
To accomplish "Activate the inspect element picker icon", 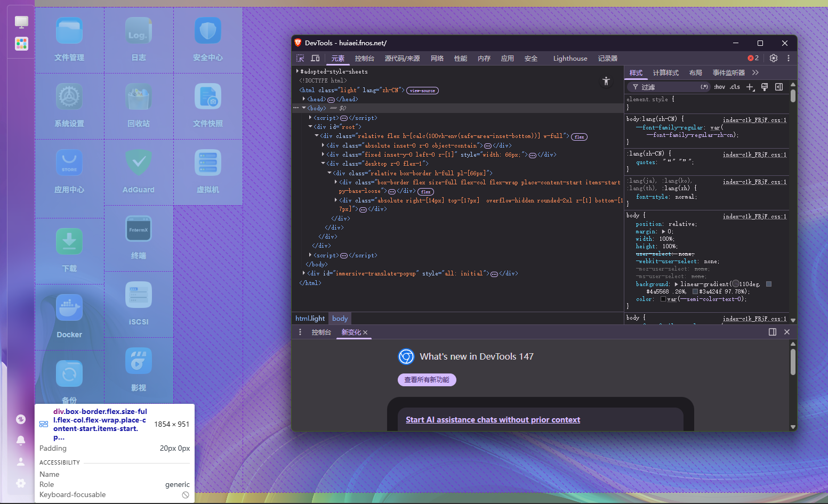I will coord(300,58).
